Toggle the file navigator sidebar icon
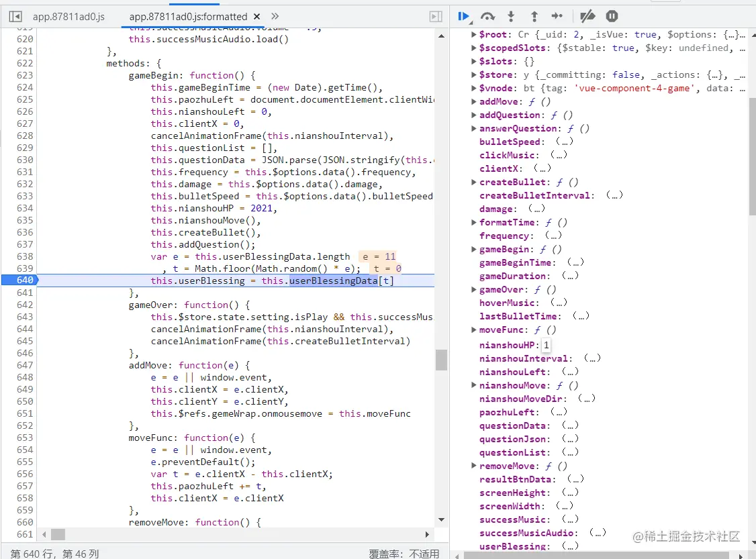The height and width of the screenshot is (559, 756). pos(15,16)
